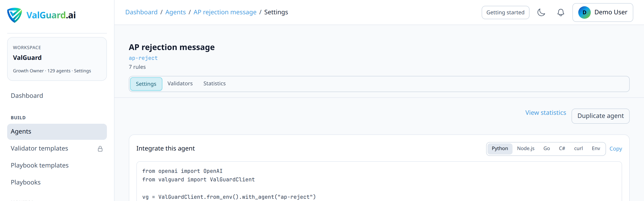644x201 pixels.
Task: Click lock icon beside Validator templates
Action: pos(100,149)
